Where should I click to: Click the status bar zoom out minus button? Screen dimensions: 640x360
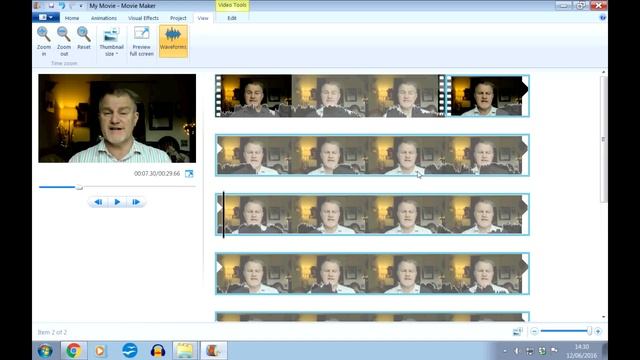pos(534,332)
